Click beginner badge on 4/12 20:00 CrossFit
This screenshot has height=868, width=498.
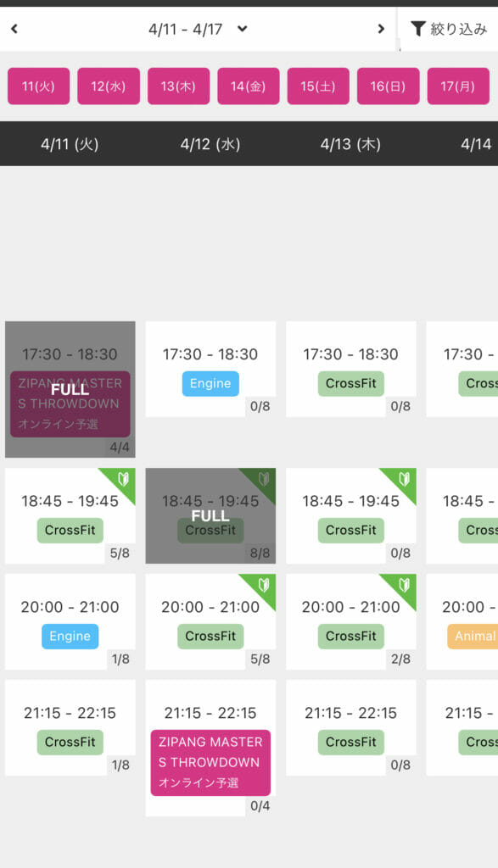(x=264, y=585)
